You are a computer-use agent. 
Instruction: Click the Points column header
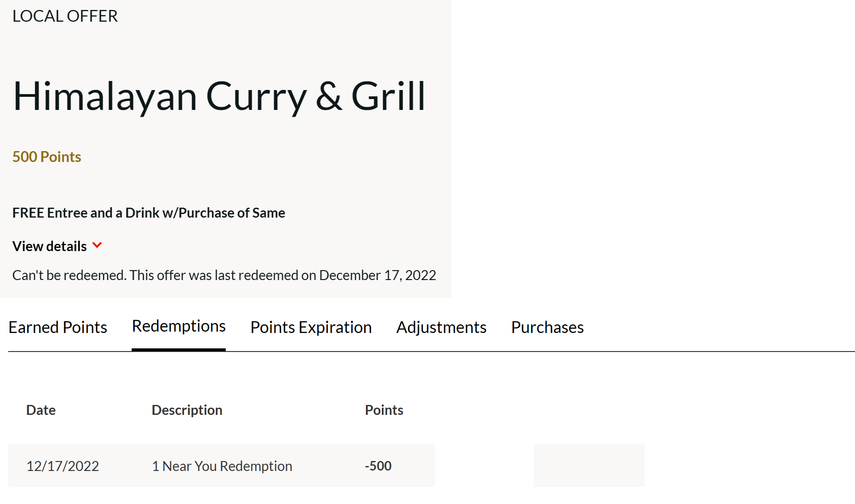[384, 410]
